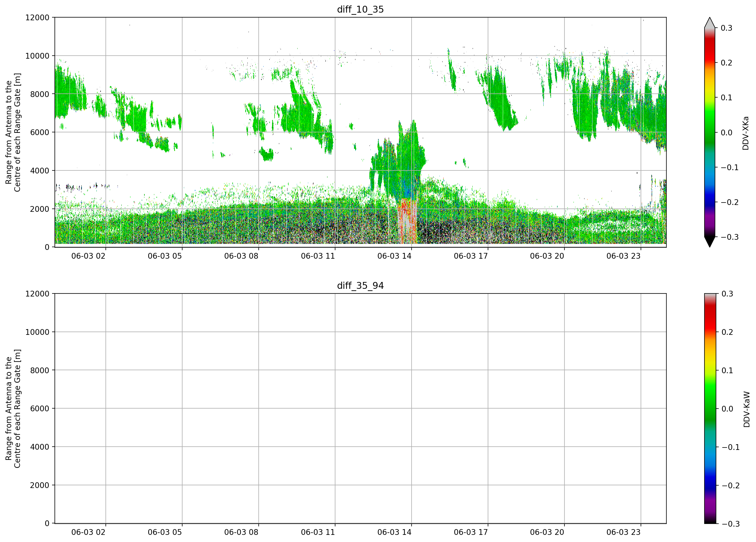Pick "06-03 17" under the diff_10_35 plot
756x542 pixels.
(471, 256)
